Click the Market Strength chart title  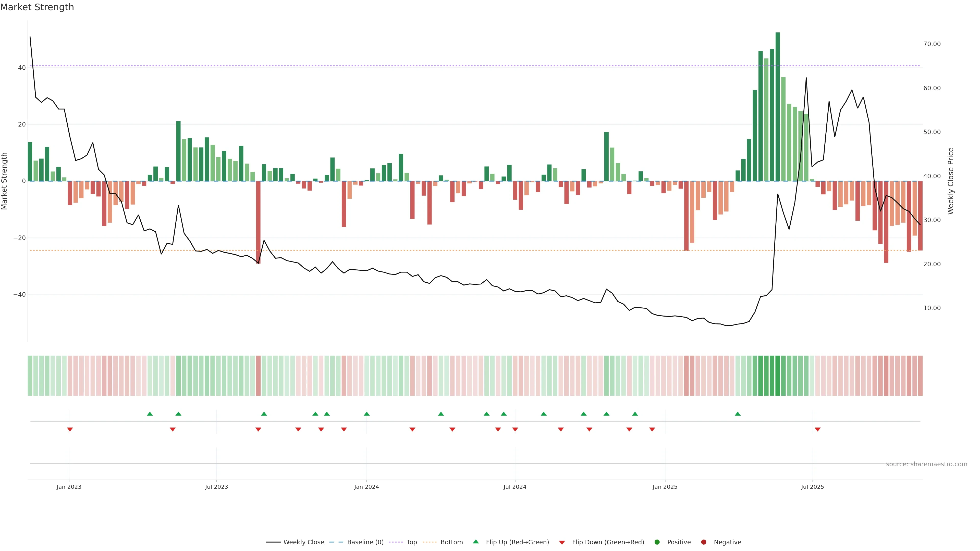[x=37, y=7]
